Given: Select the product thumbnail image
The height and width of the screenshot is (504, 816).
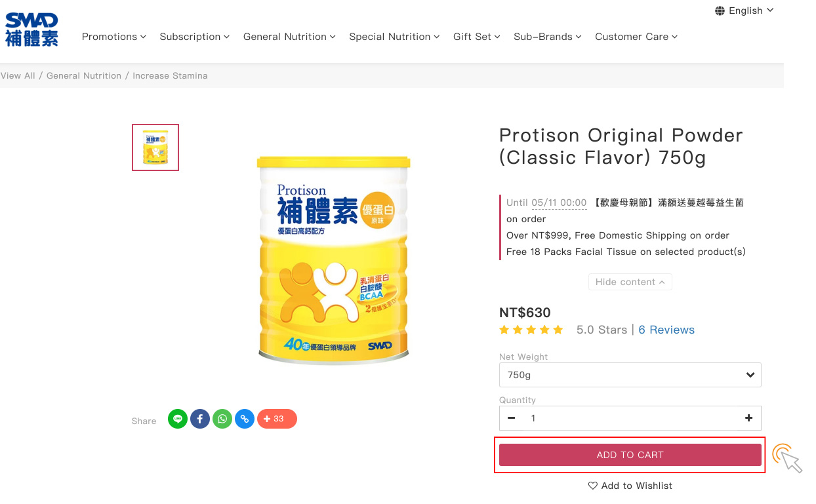Looking at the screenshot, I should coord(155,147).
